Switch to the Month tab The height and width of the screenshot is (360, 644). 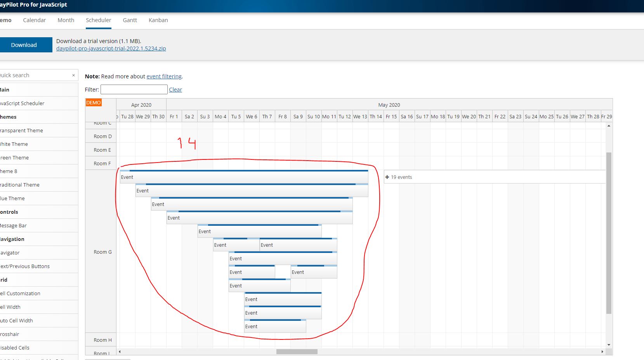[x=66, y=20]
